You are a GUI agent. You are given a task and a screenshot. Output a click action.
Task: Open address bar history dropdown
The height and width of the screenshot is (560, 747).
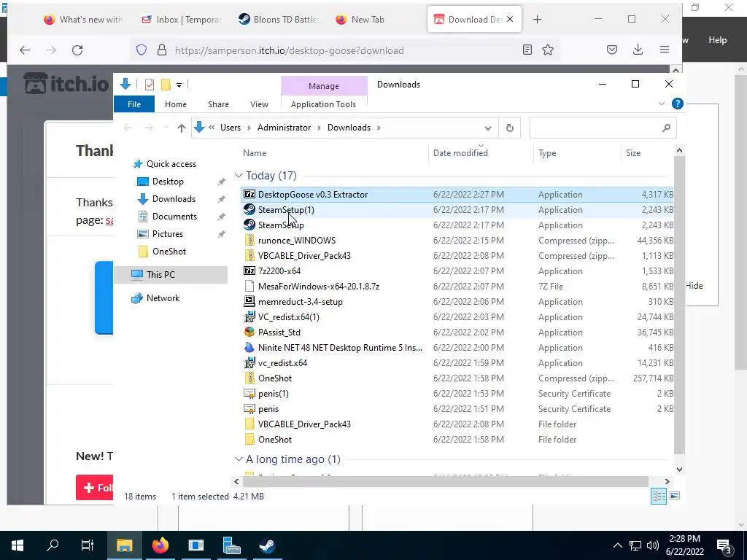tap(488, 128)
